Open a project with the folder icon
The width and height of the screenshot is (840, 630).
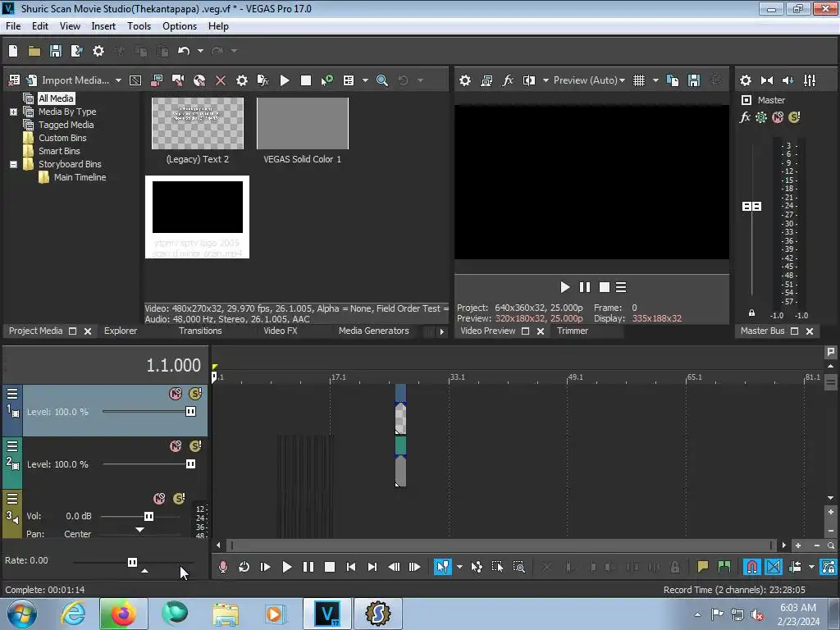pos(34,51)
